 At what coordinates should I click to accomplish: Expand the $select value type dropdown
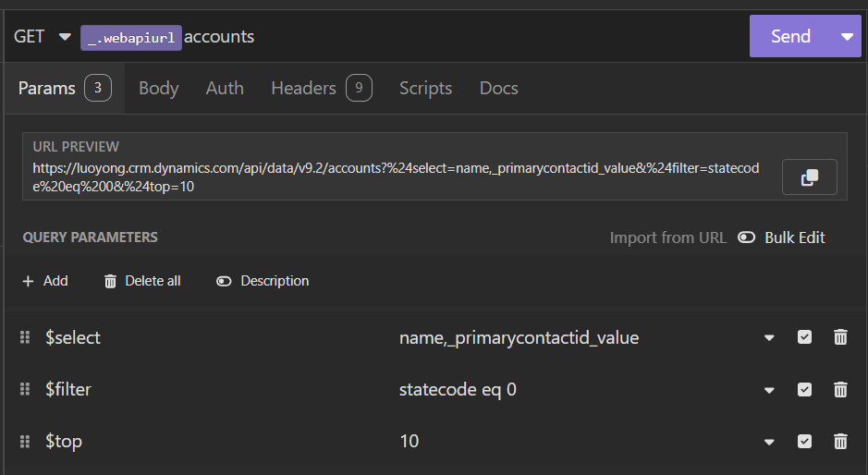(x=769, y=337)
